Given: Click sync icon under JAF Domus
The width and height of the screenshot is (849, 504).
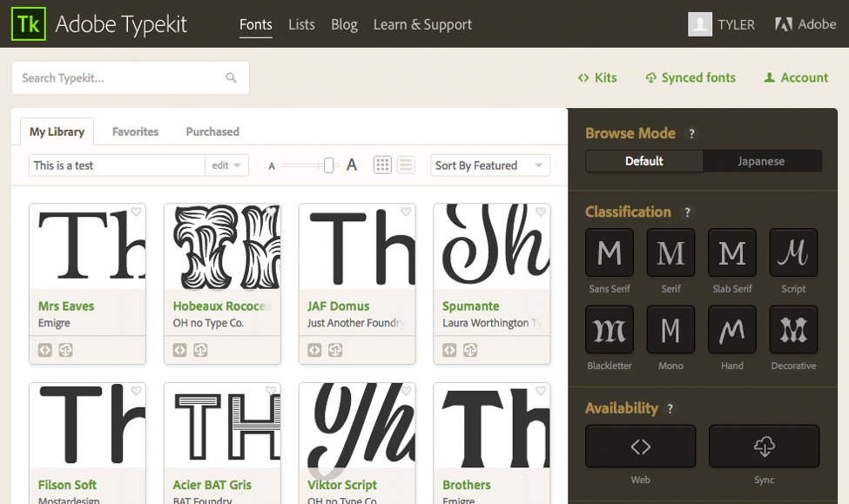Looking at the screenshot, I should pos(335,350).
